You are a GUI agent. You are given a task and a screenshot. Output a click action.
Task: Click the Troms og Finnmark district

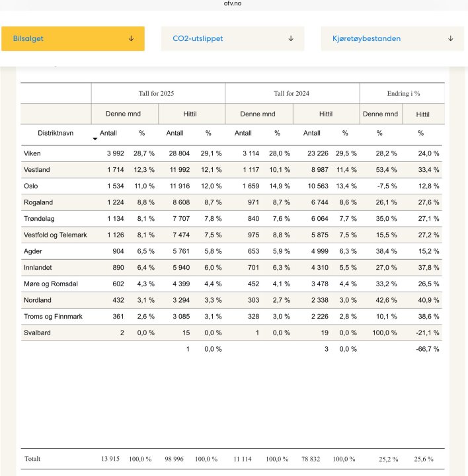(53, 317)
